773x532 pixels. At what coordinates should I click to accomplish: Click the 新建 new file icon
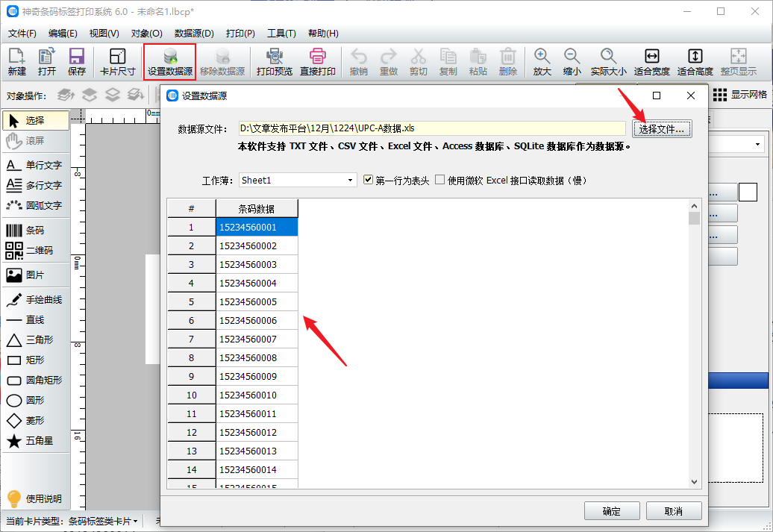pyautogui.click(x=17, y=62)
